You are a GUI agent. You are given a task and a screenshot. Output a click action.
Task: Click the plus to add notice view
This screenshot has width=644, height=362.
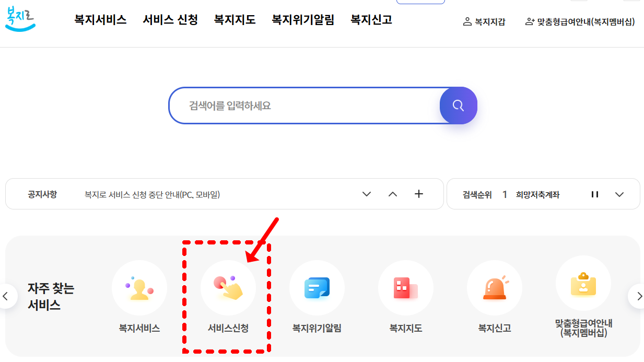point(418,194)
